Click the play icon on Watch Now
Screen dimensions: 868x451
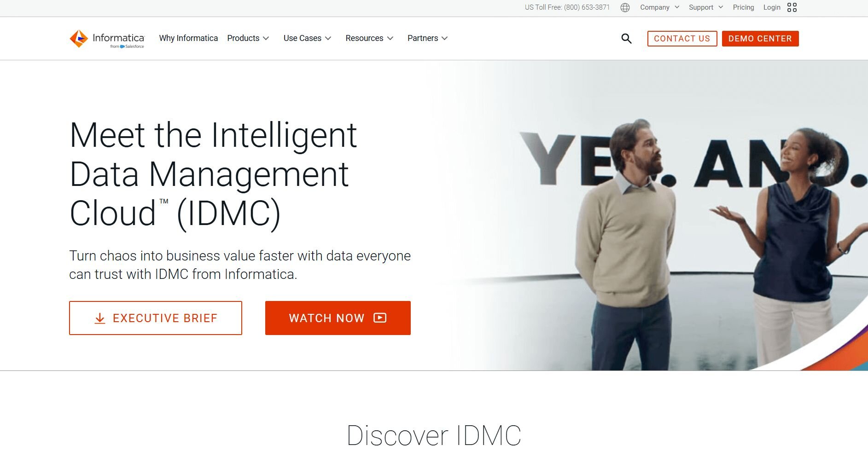(380, 318)
